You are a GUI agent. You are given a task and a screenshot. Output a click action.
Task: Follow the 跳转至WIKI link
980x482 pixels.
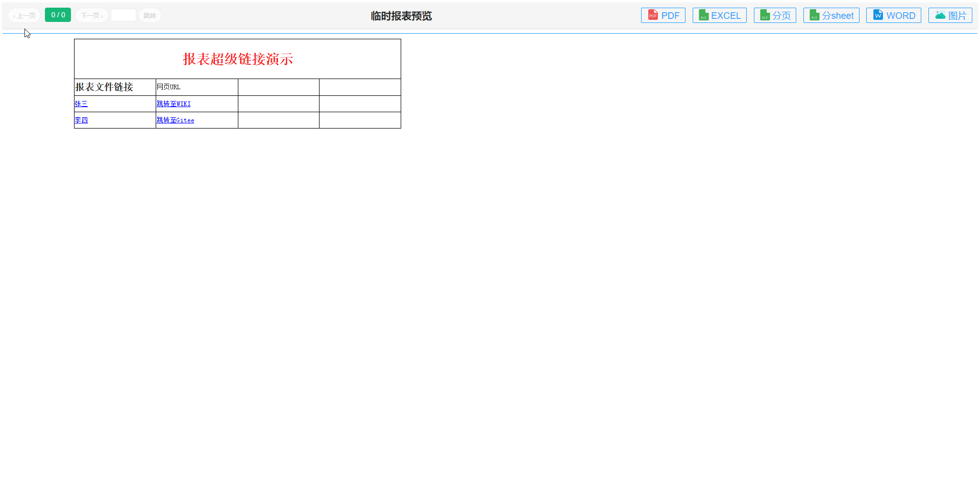point(174,104)
